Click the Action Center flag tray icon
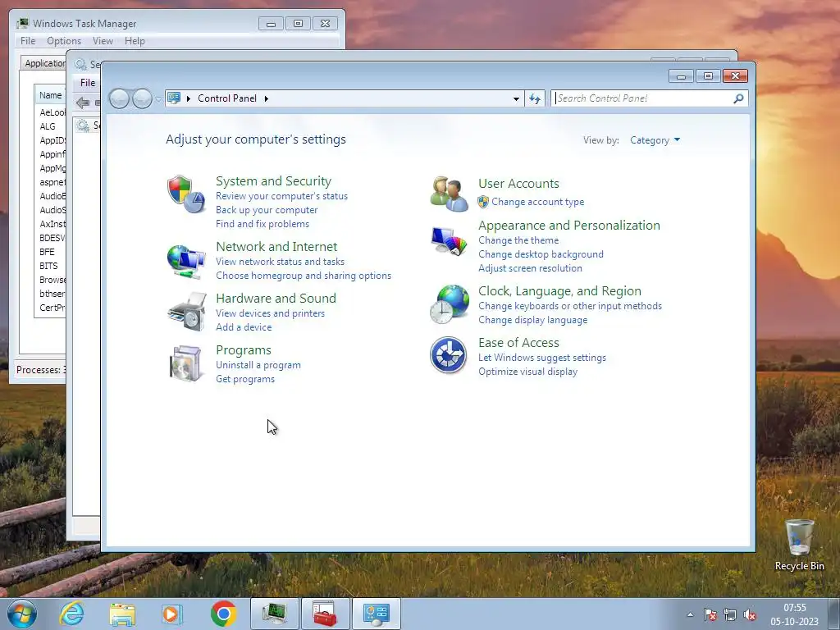Image resolution: width=840 pixels, height=630 pixels. point(710,615)
